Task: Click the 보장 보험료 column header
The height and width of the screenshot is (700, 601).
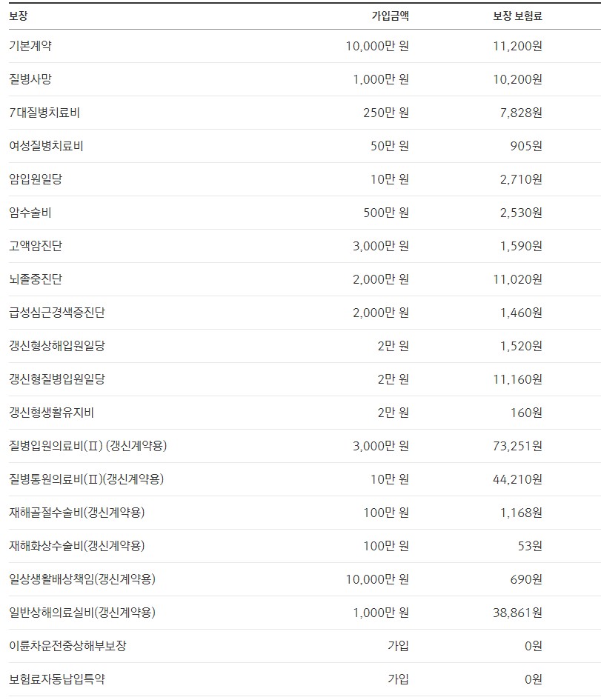Action: (x=517, y=16)
